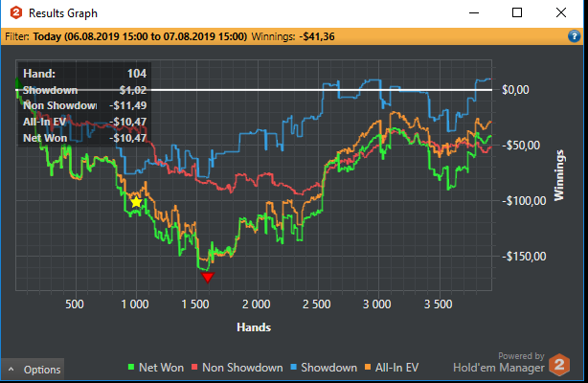The height and width of the screenshot is (383, 588).
Task: Click the vertical Winnings axis title
Action: click(x=559, y=175)
